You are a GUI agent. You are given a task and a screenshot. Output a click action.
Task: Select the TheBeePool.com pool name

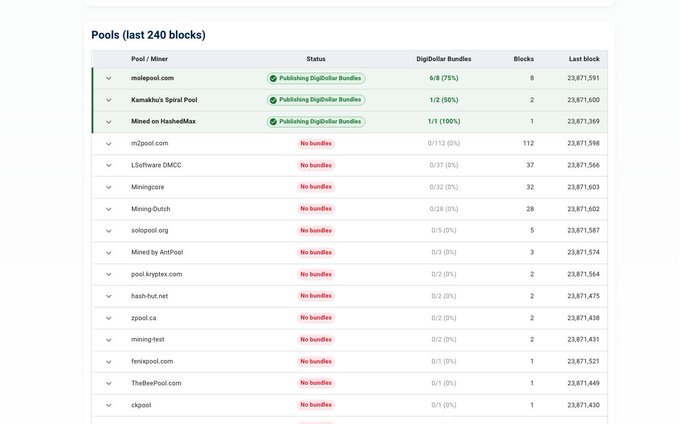click(156, 383)
